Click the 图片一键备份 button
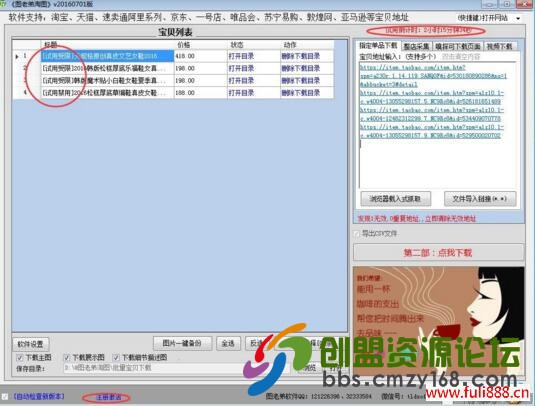This screenshot has height=406, width=535. coord(182,343)
